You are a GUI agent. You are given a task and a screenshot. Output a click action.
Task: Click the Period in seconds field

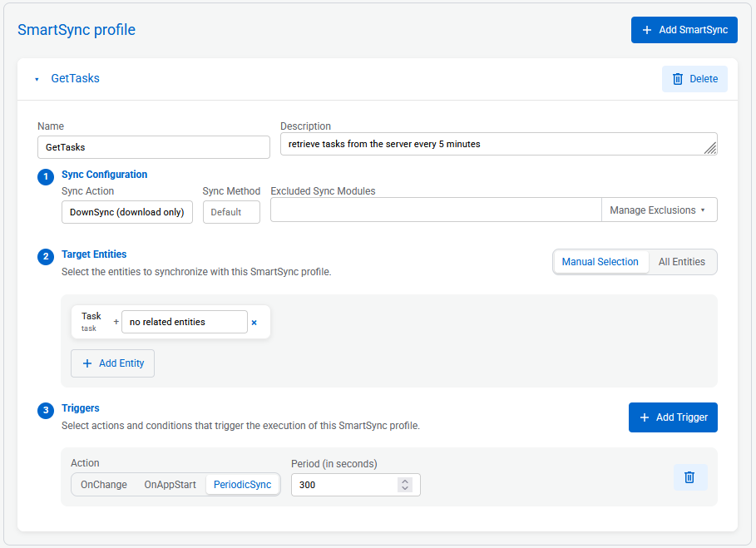point(355,485)
